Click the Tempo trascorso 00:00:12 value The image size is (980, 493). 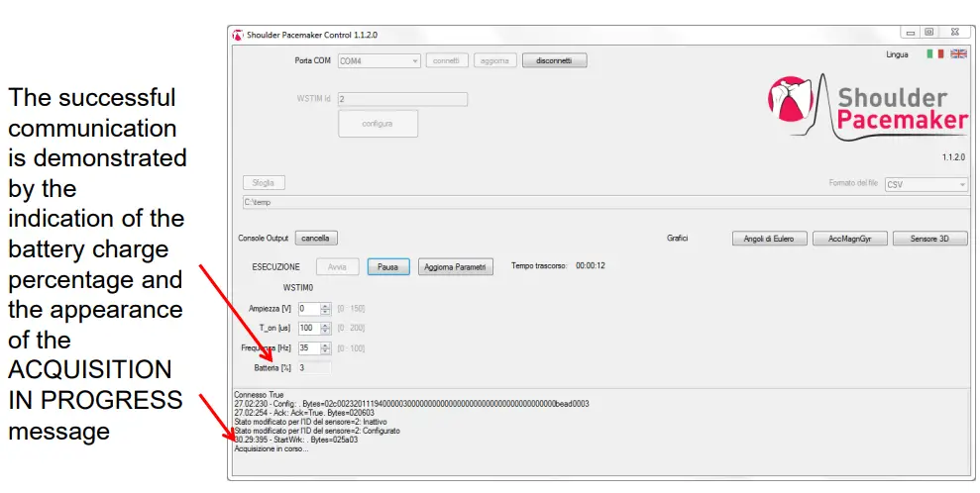point(591,266)
